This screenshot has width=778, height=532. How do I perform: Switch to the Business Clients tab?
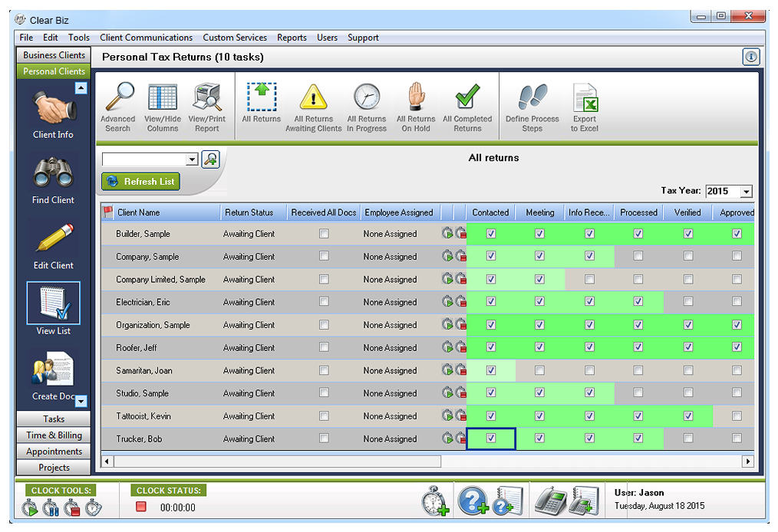53,54
